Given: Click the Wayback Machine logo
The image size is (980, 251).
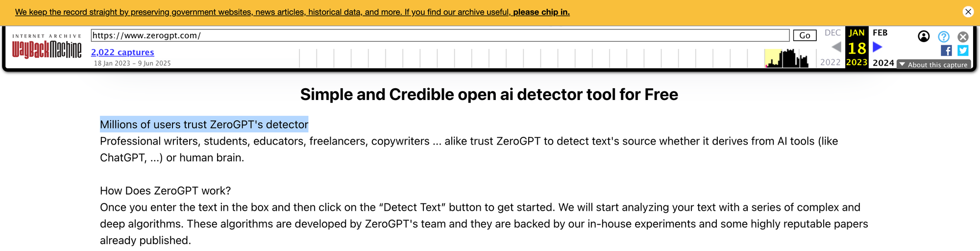Looking at the screenshot, I should [47, 47].
